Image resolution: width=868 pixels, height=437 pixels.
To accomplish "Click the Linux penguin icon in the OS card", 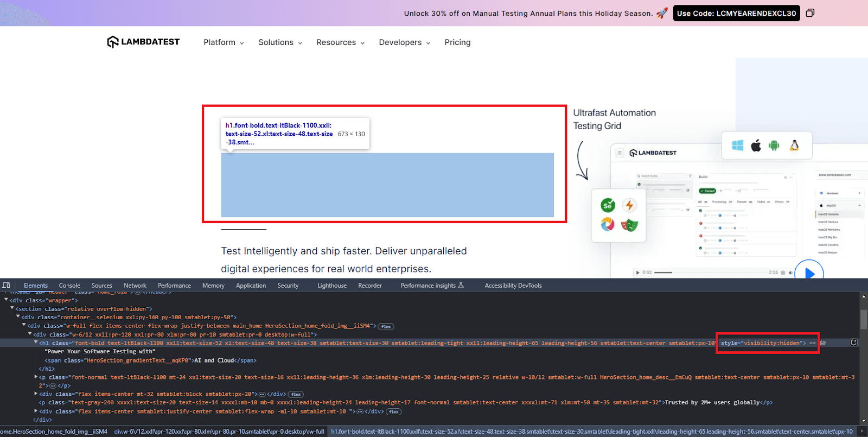I will [x=794, y=145].
